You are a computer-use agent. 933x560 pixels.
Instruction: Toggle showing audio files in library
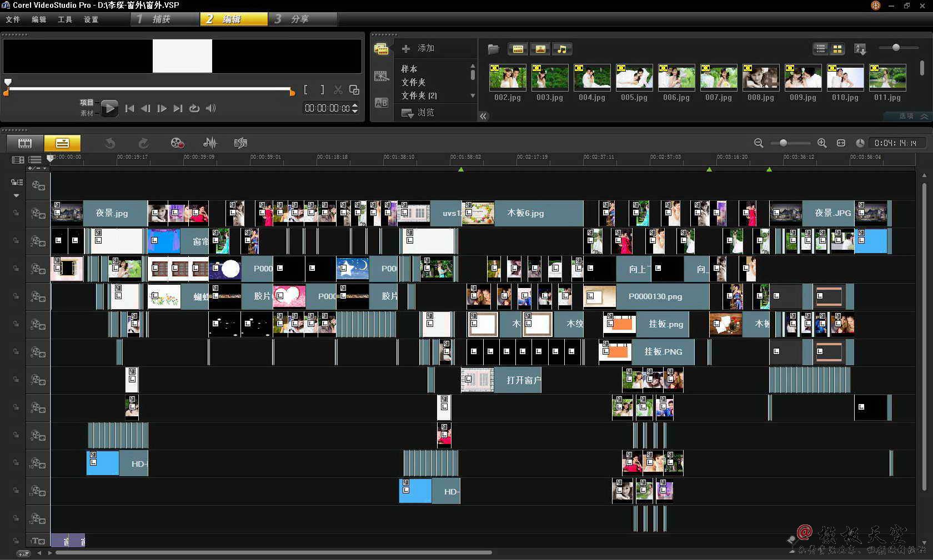click(562, 49)
